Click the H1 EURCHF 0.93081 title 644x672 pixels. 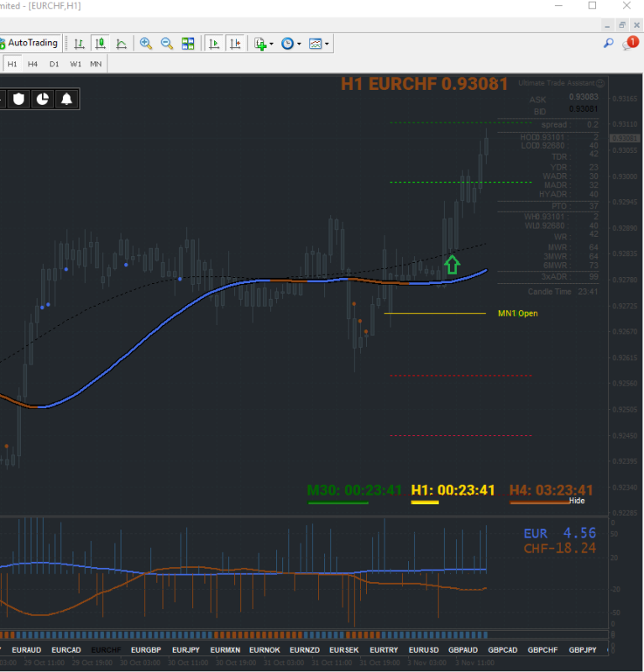coord(424,84)
